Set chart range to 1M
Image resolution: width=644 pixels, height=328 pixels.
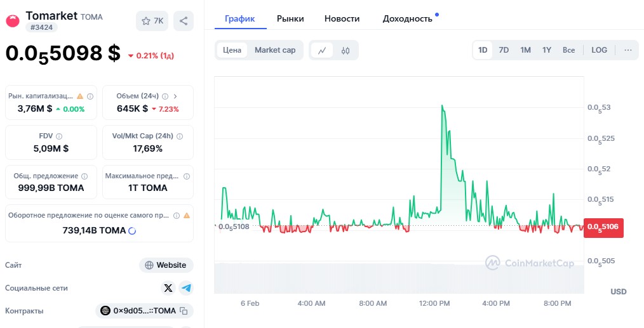coord(525,50)
